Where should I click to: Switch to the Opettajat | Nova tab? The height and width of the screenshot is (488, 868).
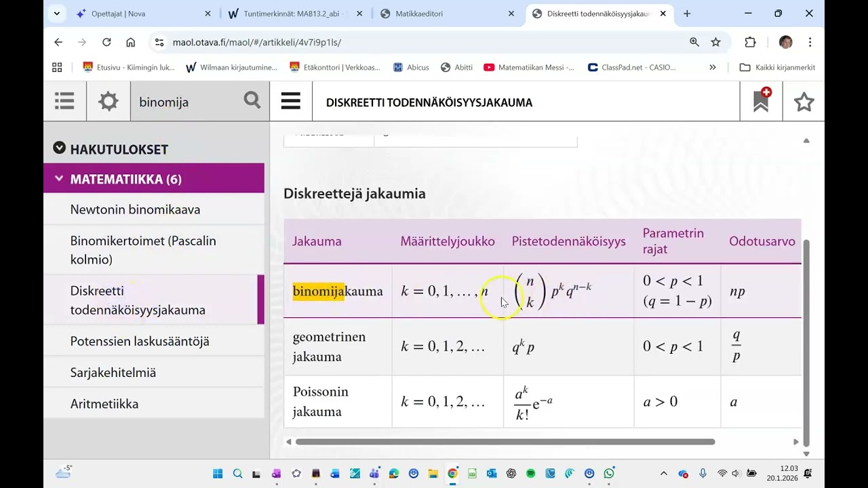point(144,13)
